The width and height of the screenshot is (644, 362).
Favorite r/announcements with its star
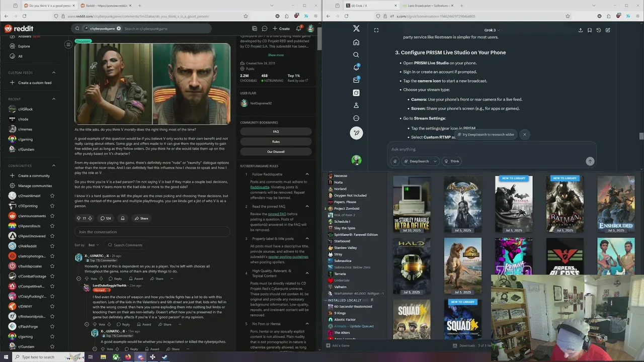[x=52, y=216]
